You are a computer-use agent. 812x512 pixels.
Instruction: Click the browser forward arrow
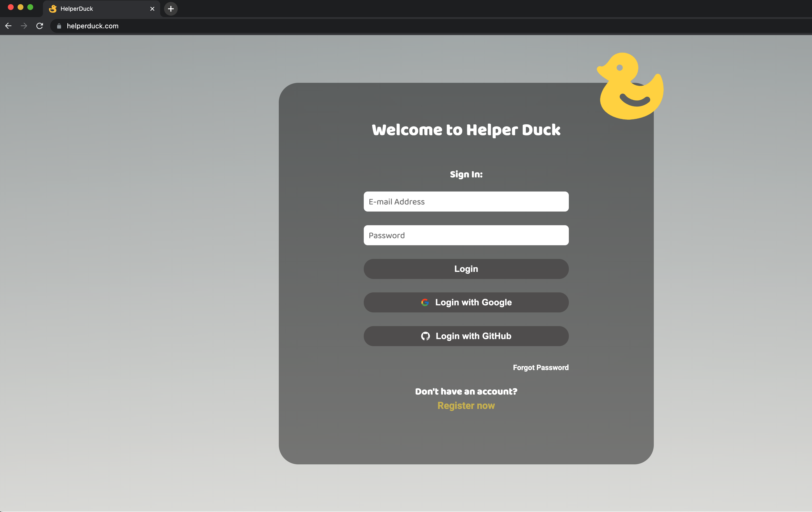24,26
